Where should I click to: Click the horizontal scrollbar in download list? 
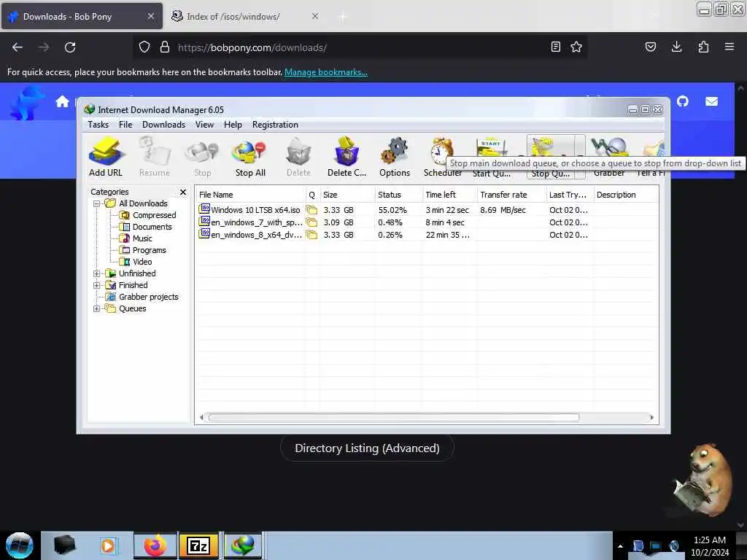pyautogui.click(x=393, y=418)
